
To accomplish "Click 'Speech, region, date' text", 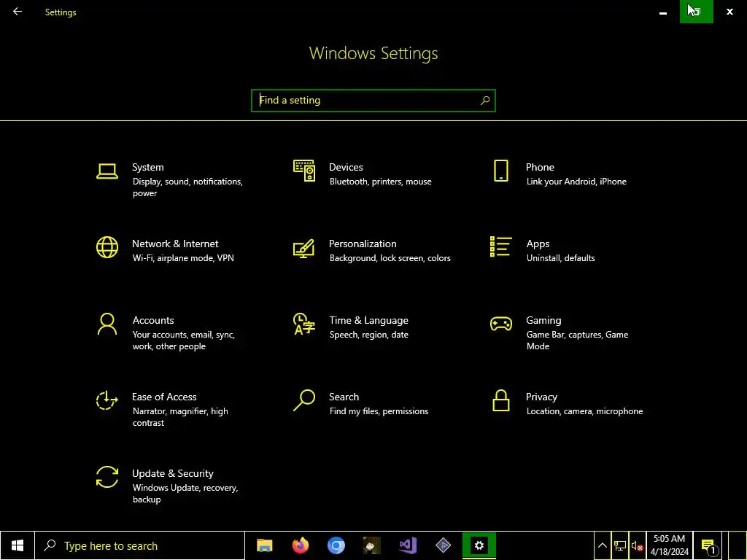I will coord(368,335).
